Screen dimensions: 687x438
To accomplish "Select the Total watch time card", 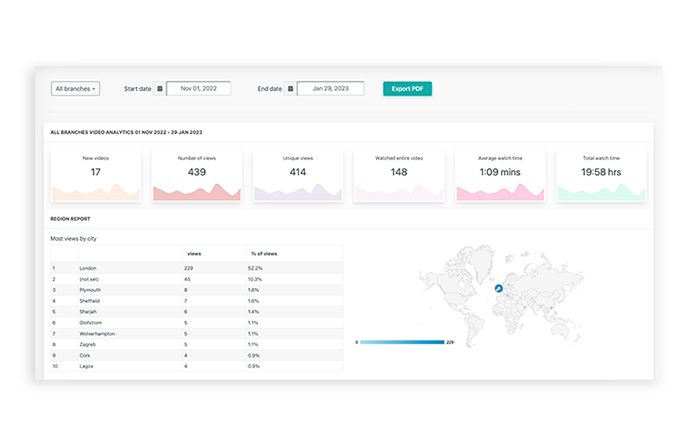I will click(x=601, y=175).
